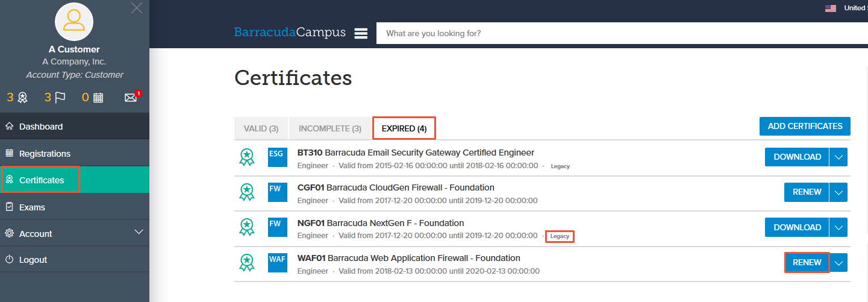Download the BT310 certificate
This screenshot has height=302, width=868.
click(x=797, y=157)
